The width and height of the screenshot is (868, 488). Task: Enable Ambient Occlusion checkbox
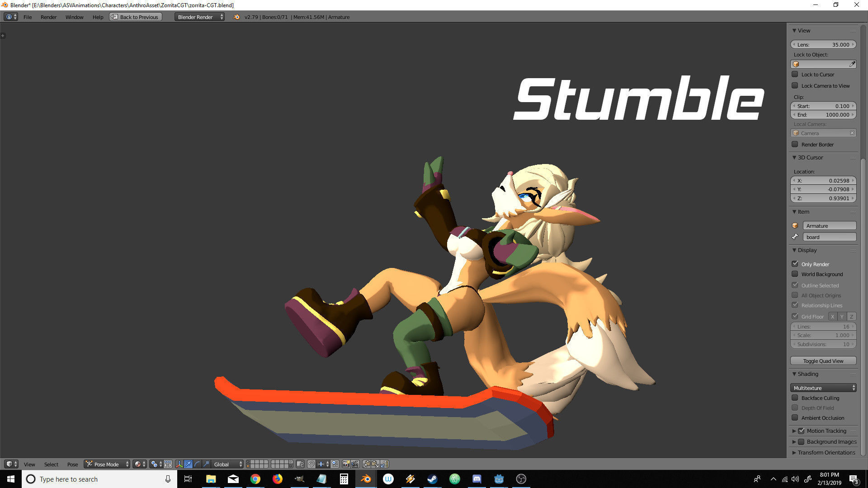795,418
